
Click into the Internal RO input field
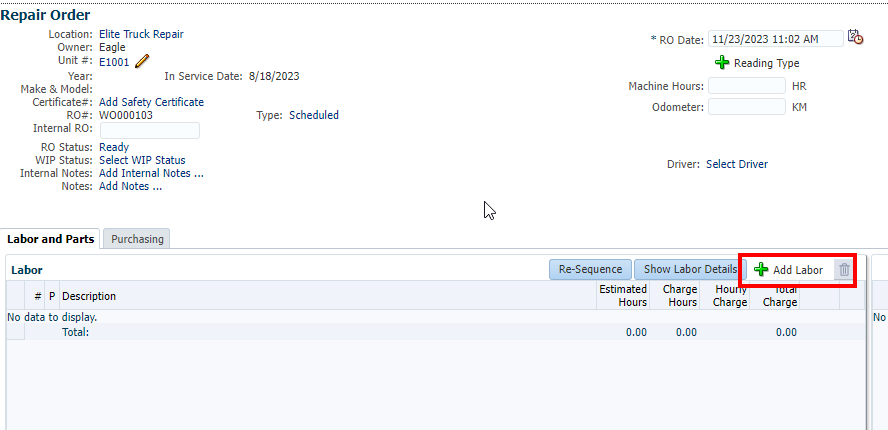coord(150,130)
